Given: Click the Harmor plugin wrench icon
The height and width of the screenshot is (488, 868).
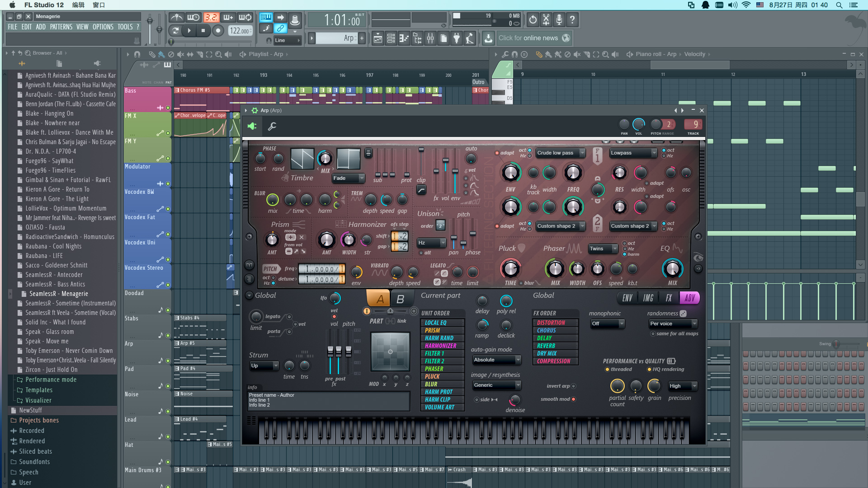Looking at the screenshot, I should pyautogui.click(x=272, y=127).
